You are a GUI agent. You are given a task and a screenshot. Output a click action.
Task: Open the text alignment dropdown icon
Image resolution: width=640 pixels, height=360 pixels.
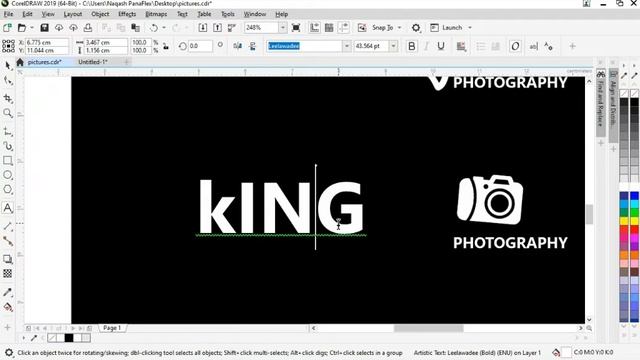[x=461, y=46]
